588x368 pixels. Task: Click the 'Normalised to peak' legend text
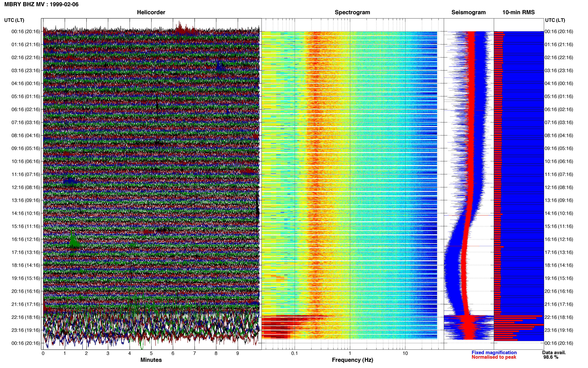click(494, 357)
